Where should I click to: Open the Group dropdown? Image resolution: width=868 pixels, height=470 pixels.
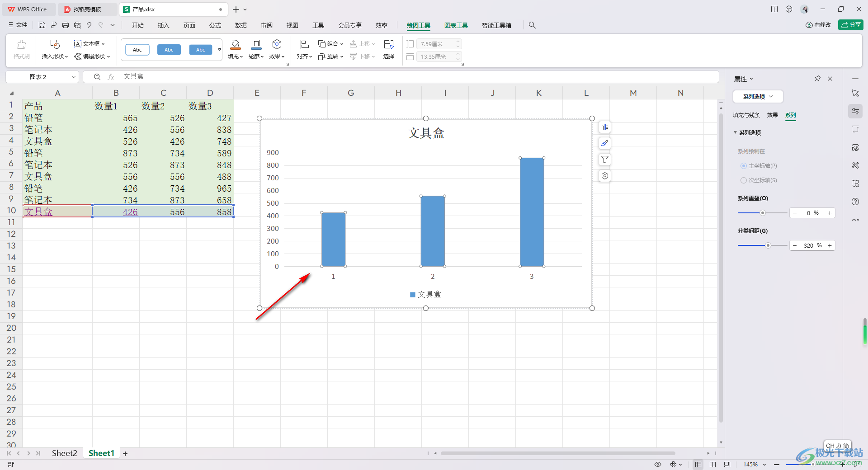coord(331,44)
